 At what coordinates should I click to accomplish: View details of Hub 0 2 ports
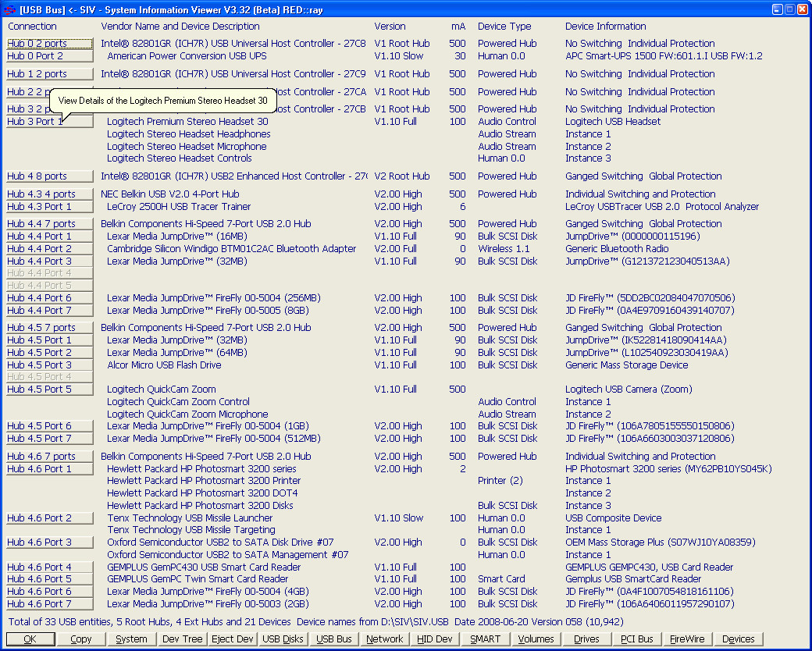pyautogui.click(x=50, y=44)
